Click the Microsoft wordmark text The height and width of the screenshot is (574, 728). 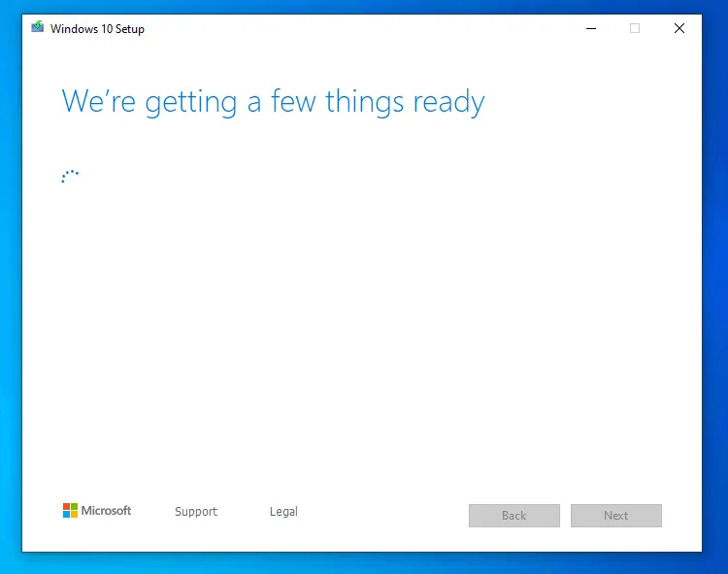[x=106, y=511]
